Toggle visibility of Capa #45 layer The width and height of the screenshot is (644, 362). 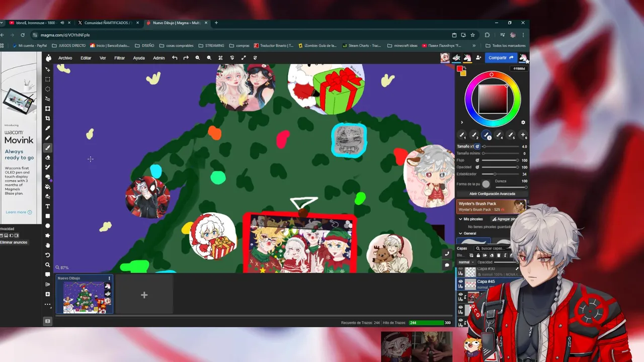(460, 282)
